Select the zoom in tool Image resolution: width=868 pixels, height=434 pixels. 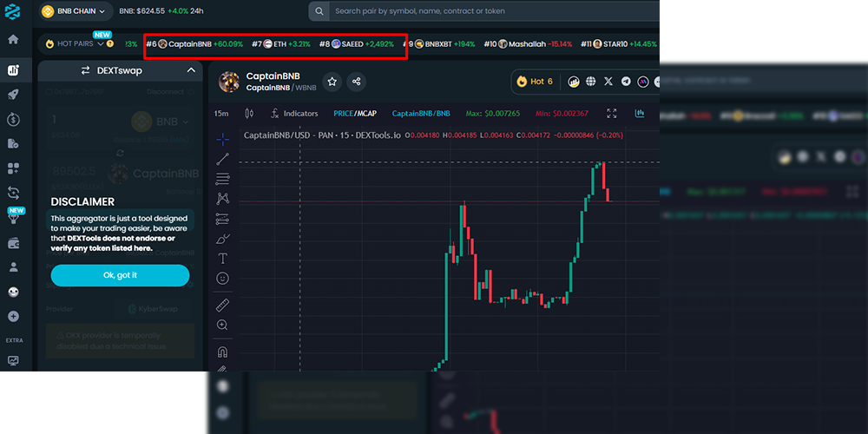tap(222, 325)
